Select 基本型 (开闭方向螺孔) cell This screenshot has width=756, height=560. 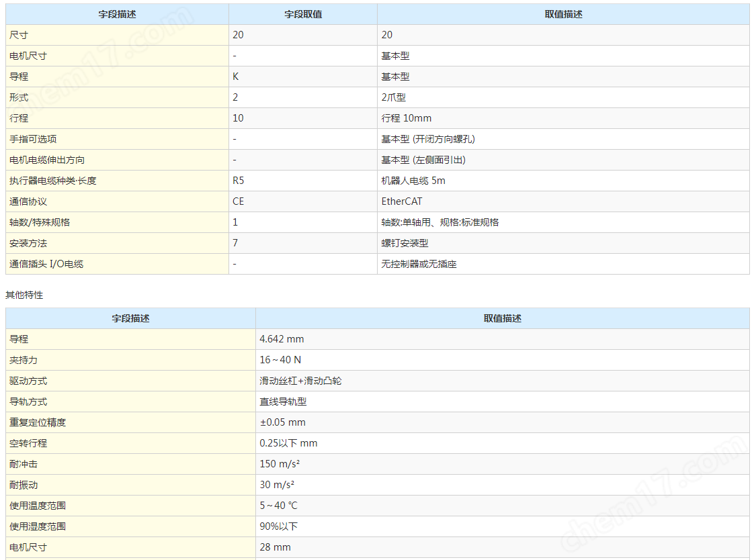pos(428,139)
